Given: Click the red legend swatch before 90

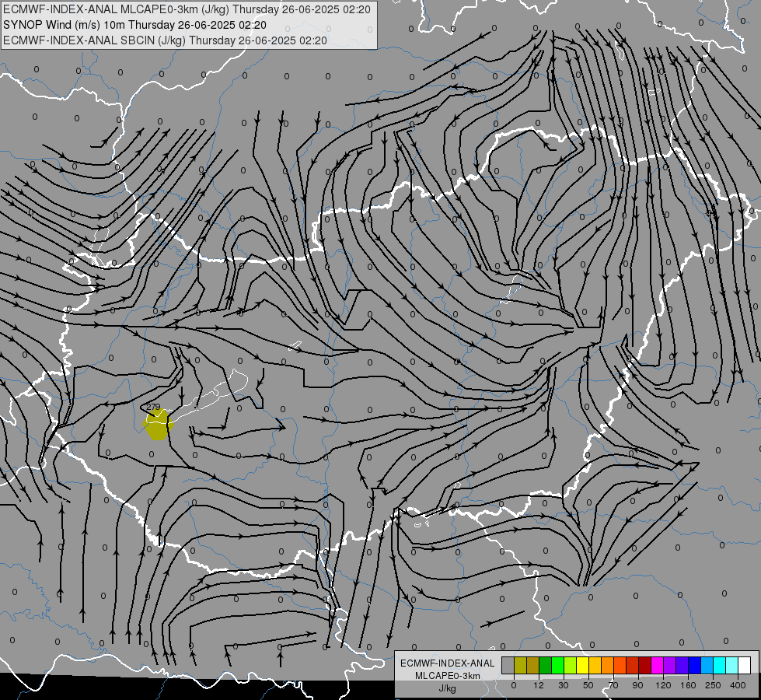Looking at the screenshot, I should (633, 665).
